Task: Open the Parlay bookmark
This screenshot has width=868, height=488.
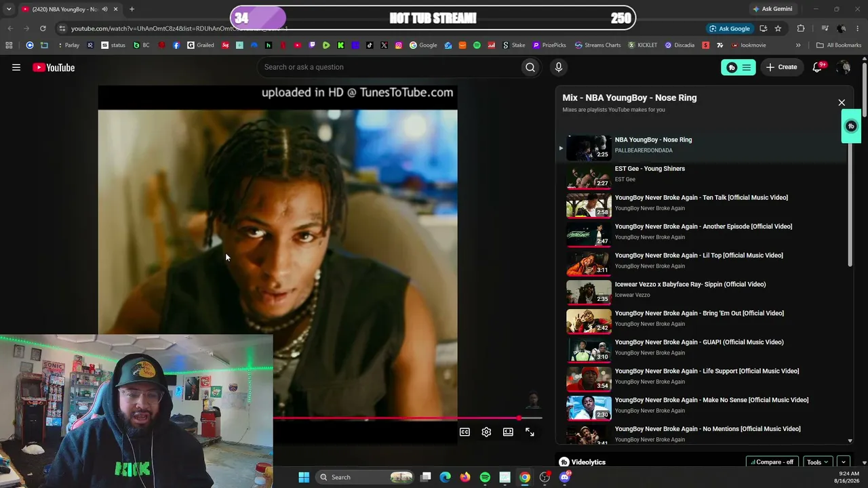Action: [x=68, y=45]
